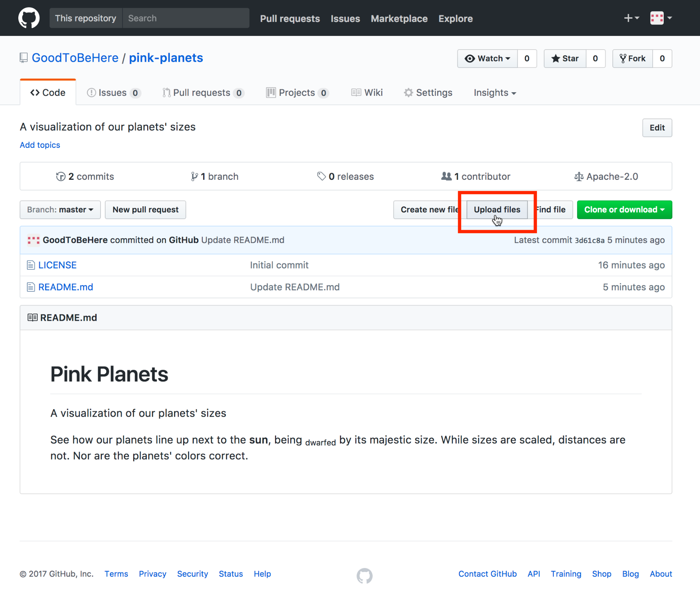Open the Watch notifications dropdown
The width and height of the screenshot is (700, 590).
tap(487, 58)
